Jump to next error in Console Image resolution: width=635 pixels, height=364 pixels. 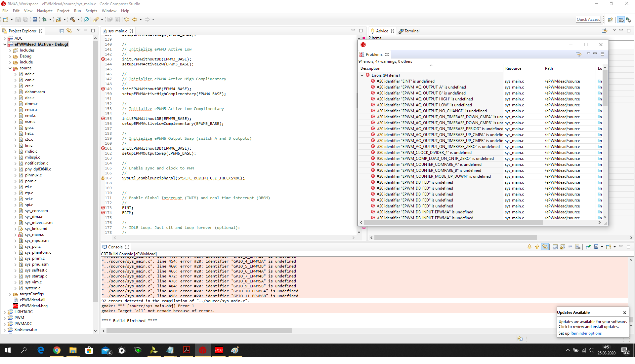(x=529, y=247)
